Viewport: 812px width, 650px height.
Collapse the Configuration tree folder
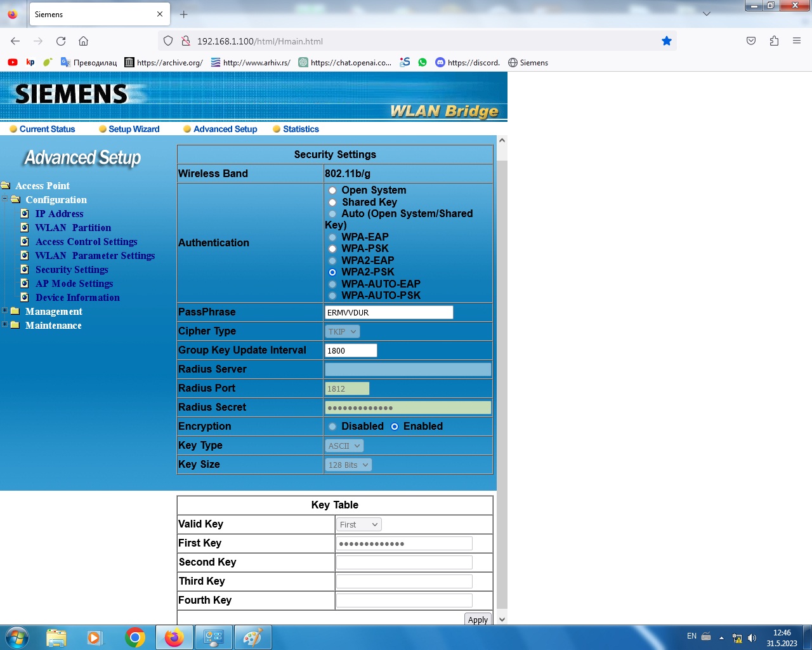pyautogui.click(x=5, y=199)
